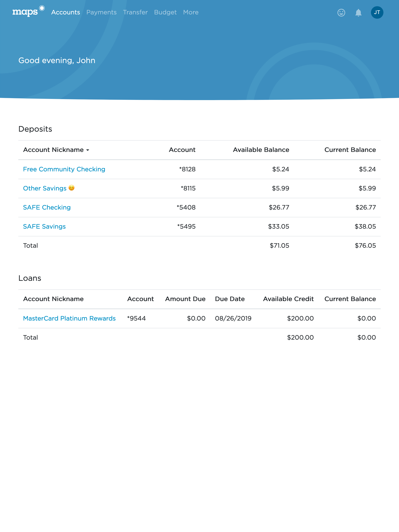Image resolution: width=399 pixels, height=532 pixels.
Task: Select loan account number *9544
Action: 136,318
